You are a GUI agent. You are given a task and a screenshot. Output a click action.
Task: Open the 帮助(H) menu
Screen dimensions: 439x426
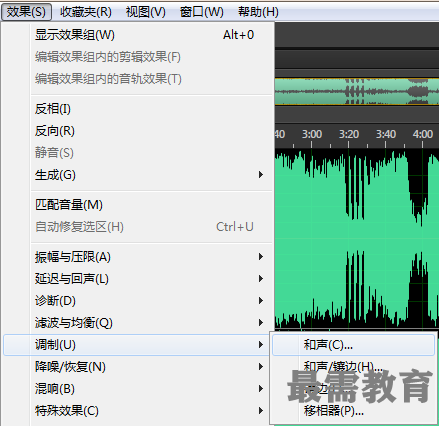[258, 12]
